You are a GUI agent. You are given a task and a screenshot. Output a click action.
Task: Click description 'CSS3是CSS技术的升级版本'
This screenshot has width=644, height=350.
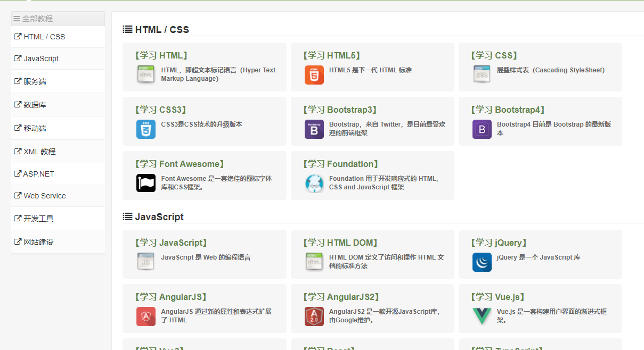(x=201, y=124)
